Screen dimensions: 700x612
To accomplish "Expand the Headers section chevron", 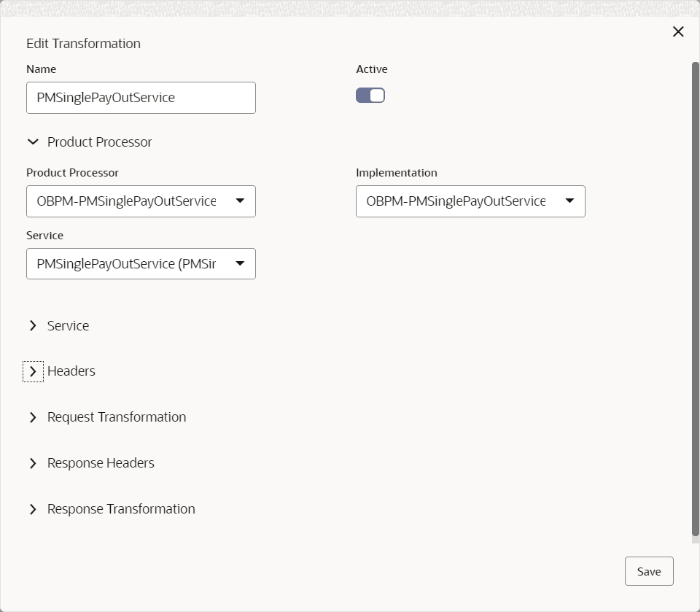I will point(33,371).
